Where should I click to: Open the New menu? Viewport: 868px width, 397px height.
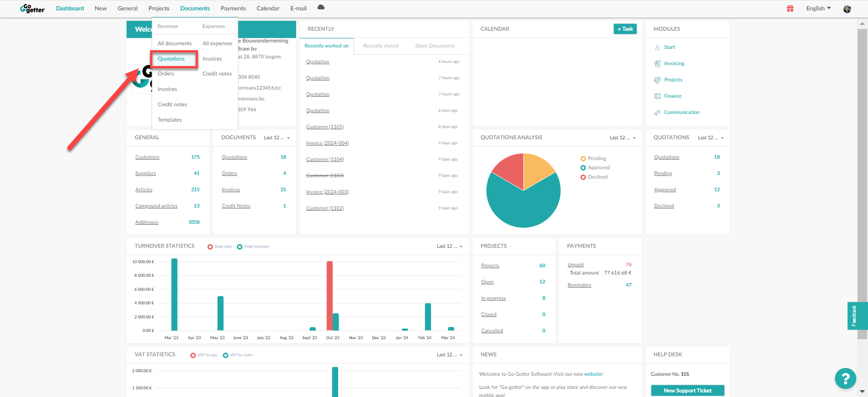101,8
